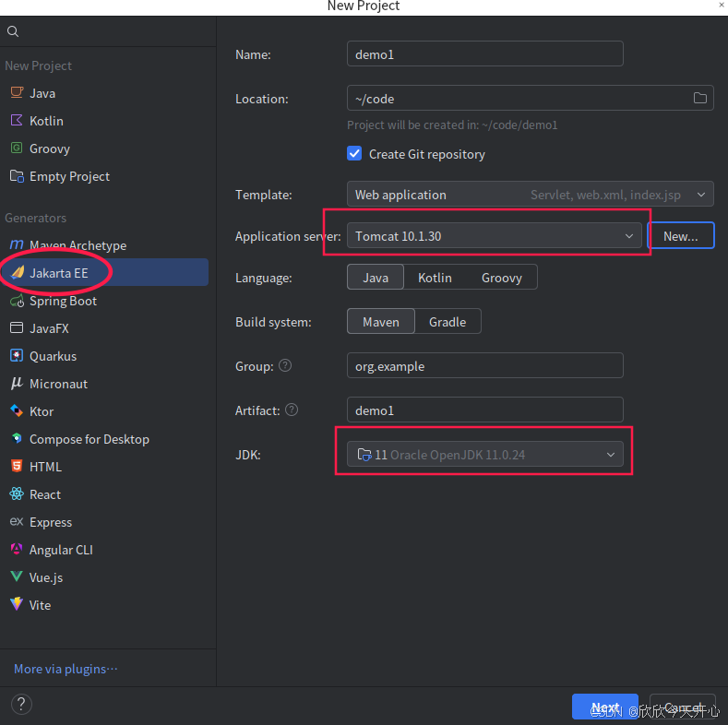Choose the Empty Project folder icon
This screenshot has width=728, height=725.
coord(17,176)
